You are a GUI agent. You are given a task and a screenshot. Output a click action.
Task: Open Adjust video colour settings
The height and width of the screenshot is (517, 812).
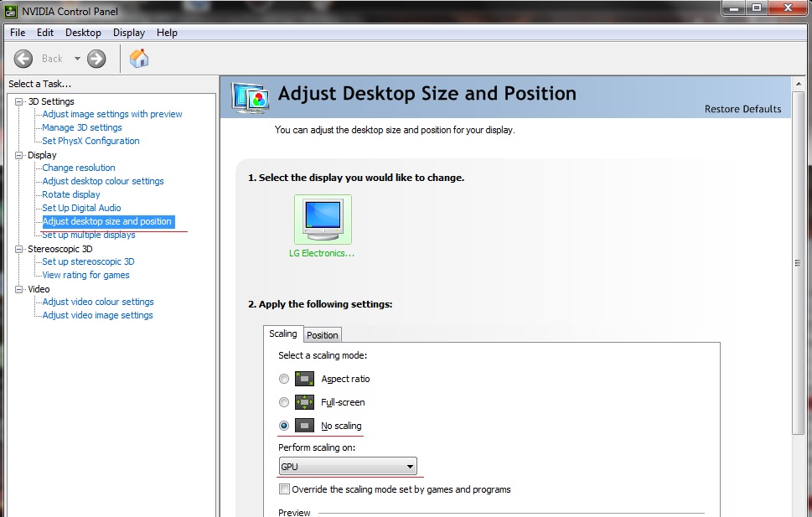[98, 302]
